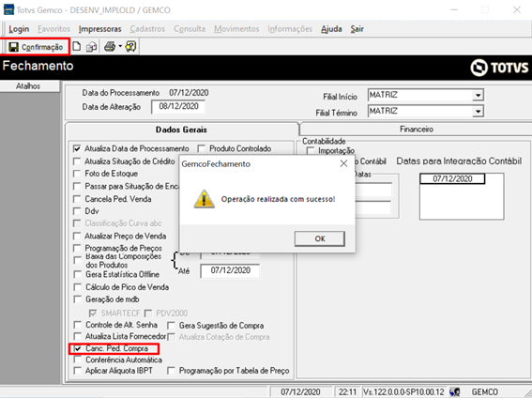Expand the Filial Término dropdown
The height and width of the screenshot is (398, 532).
tap(478, 112)
